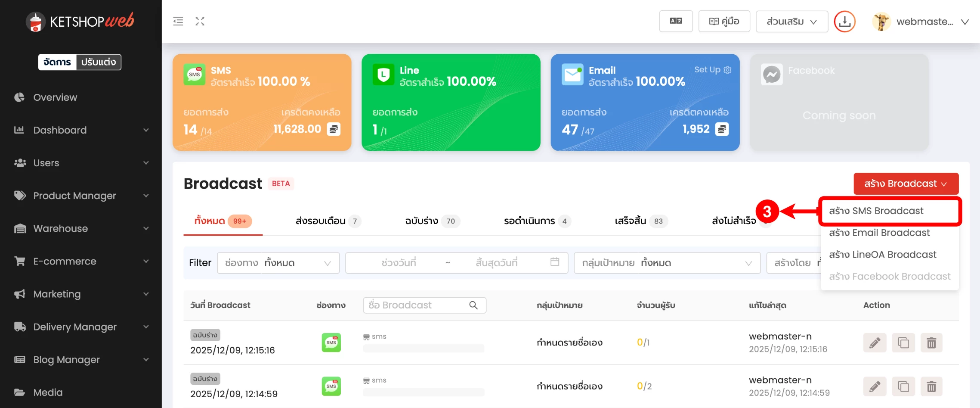Click the Email Set Up gear icon
The width and height of the screenshot is (980, 408).
(727, 70)
